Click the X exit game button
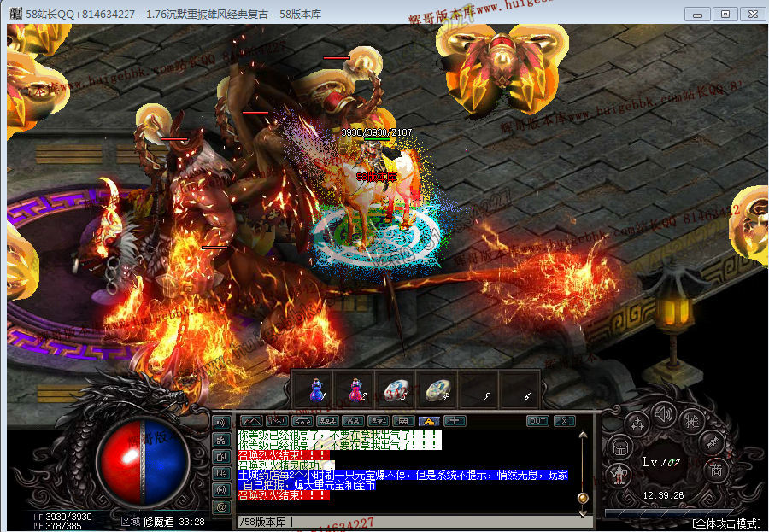The height and width of the screenshot is (532, 769). [565, 421]
